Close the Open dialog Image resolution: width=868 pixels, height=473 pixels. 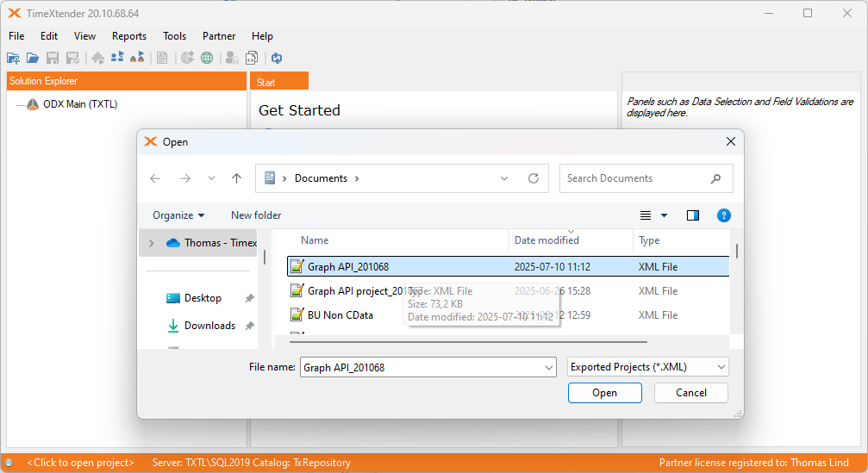tap(731, 141)
